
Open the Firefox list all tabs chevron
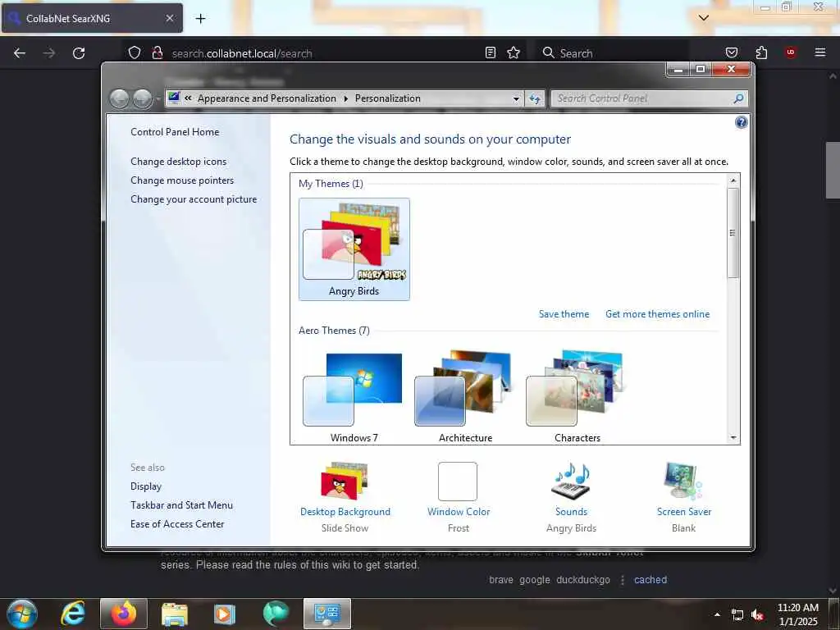(x=704, y=18)
